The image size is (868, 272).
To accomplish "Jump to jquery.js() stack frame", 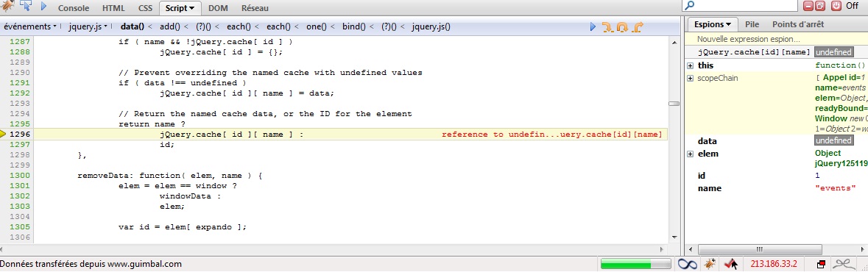I will pos(431,26).
